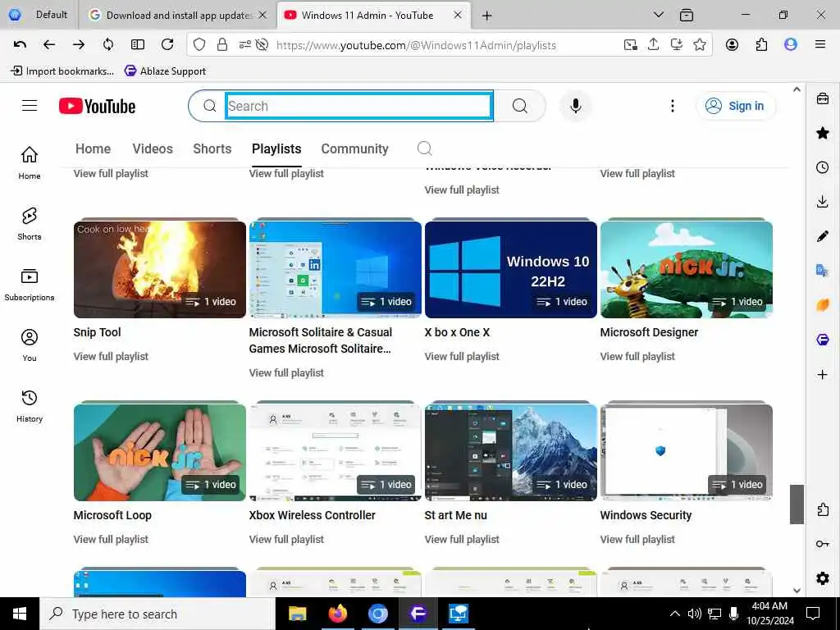Open the settings gear in right sidebar
Image resolution: width=840 pixels, height=630 pixels.
(x=822, y=578)
